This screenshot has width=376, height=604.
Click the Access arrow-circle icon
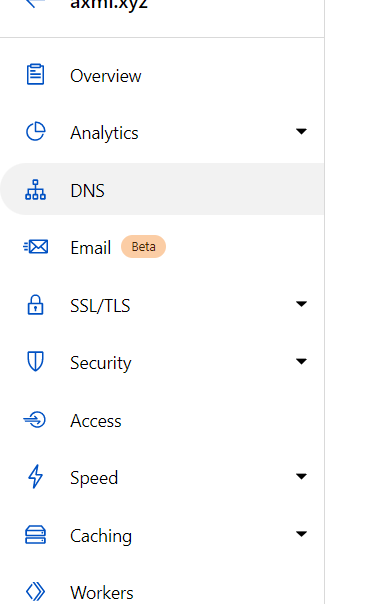pos(35,419)
